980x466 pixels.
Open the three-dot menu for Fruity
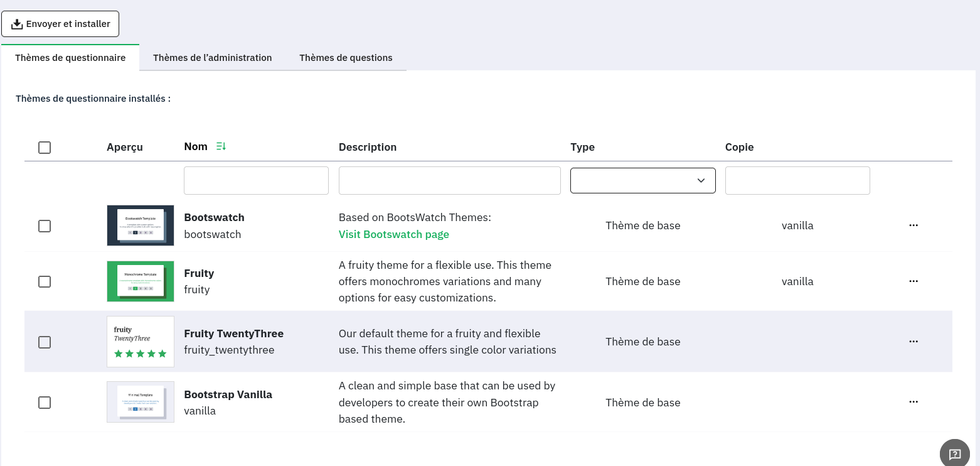[x=913, y=281]
